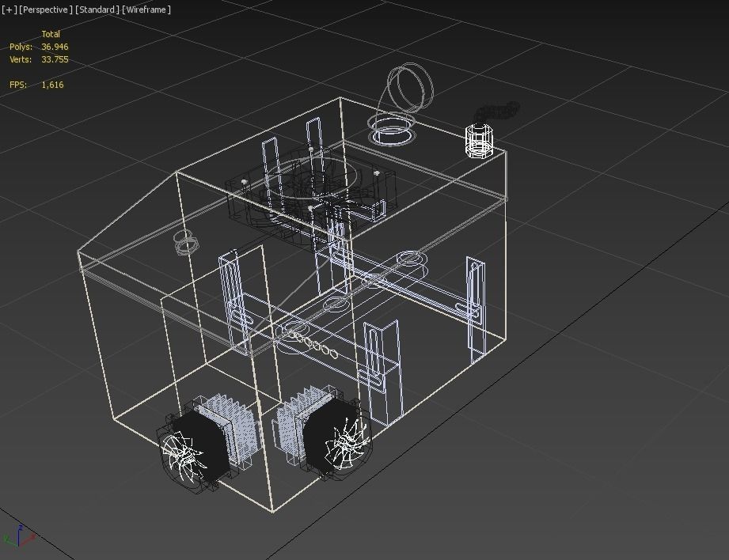Click the Verts: statistics label
Viewport: 729px width, 560px height.
[x=21, y=59]
